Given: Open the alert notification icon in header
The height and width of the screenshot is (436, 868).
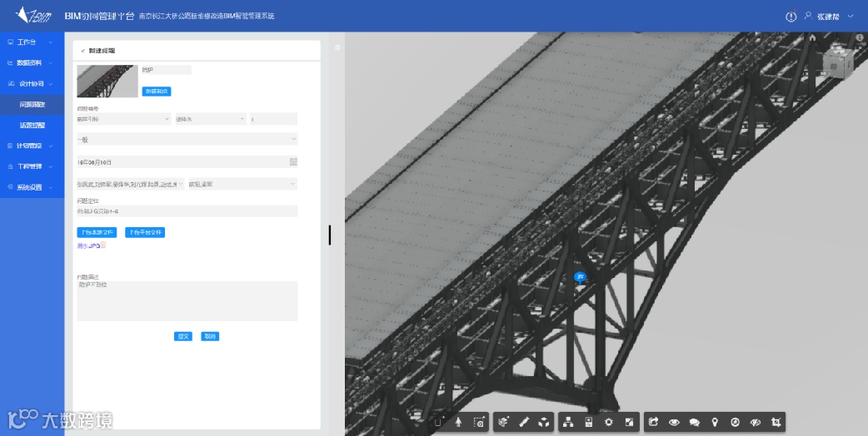Looking at the screenshot, I should 791,16.
